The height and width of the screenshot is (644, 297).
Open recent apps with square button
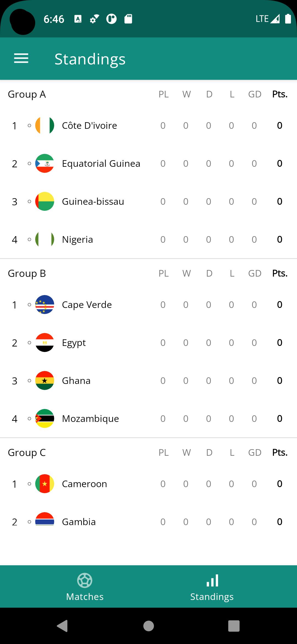[x=234, y=626]
